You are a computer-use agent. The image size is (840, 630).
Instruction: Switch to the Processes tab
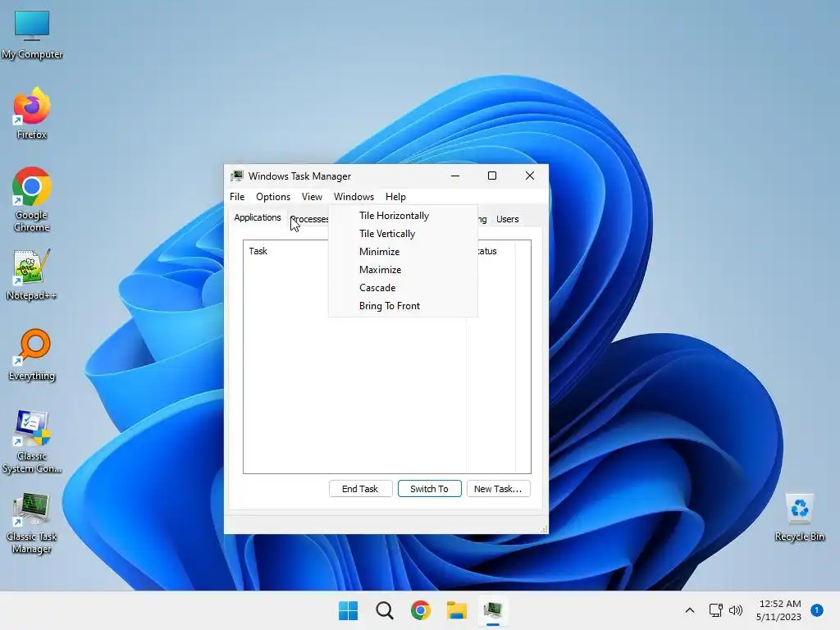pos(309,219)
